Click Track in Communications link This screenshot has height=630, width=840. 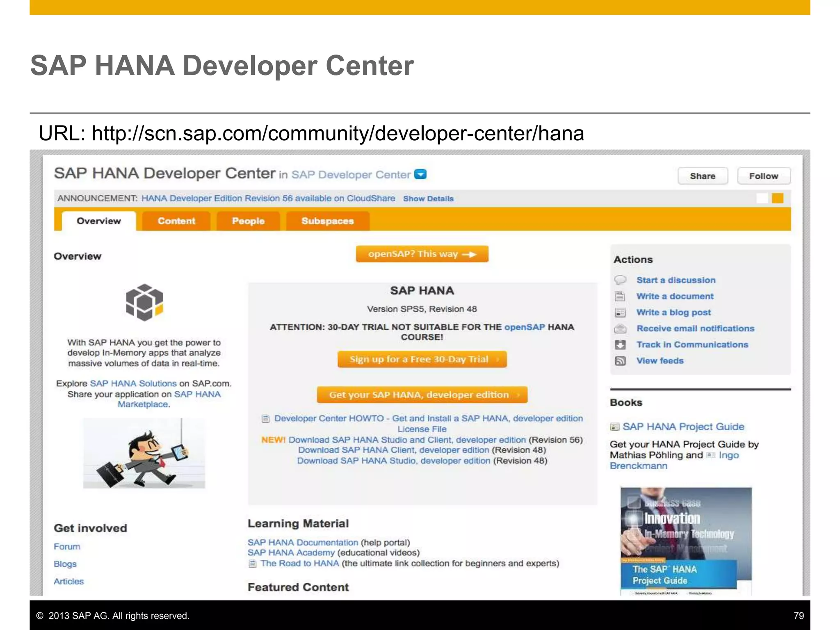(692, 345)
